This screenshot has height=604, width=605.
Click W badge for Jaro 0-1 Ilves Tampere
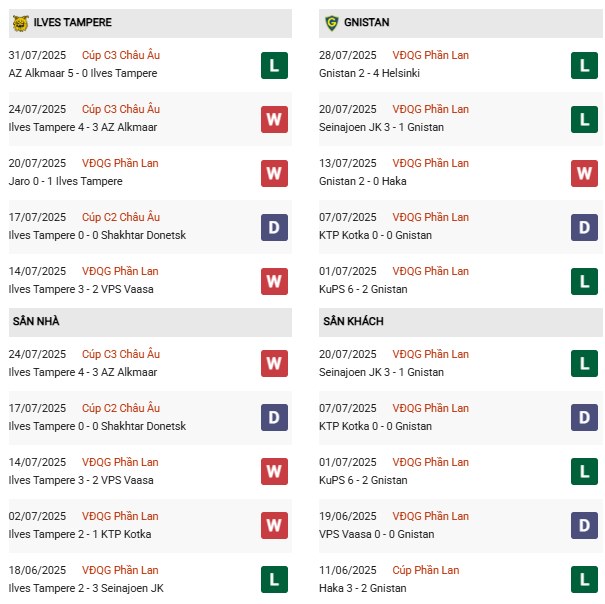(x=274, y=174)
